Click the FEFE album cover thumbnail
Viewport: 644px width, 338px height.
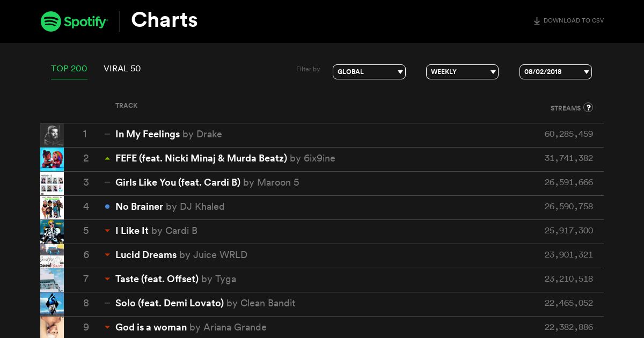52,159
